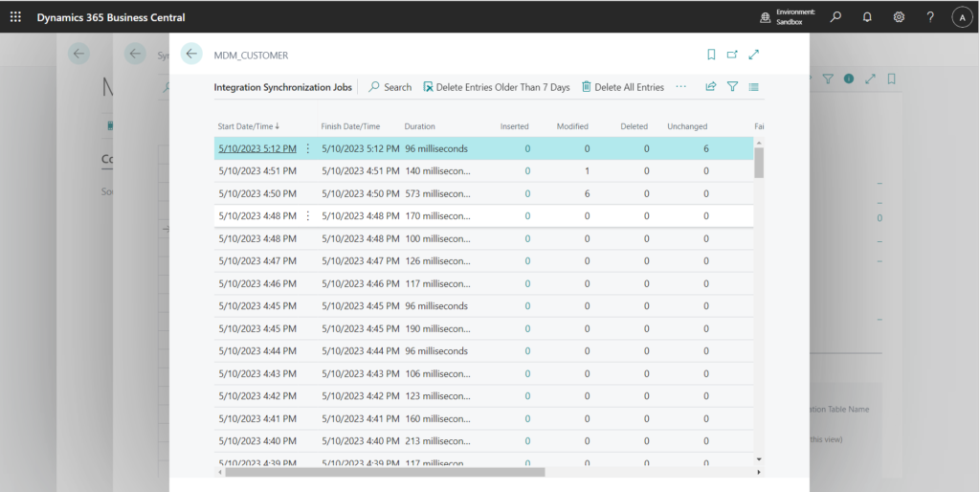Click the vertical scrollbar down arrow
The width and height of the screenshot is (980, 492).
click(759, 459)
